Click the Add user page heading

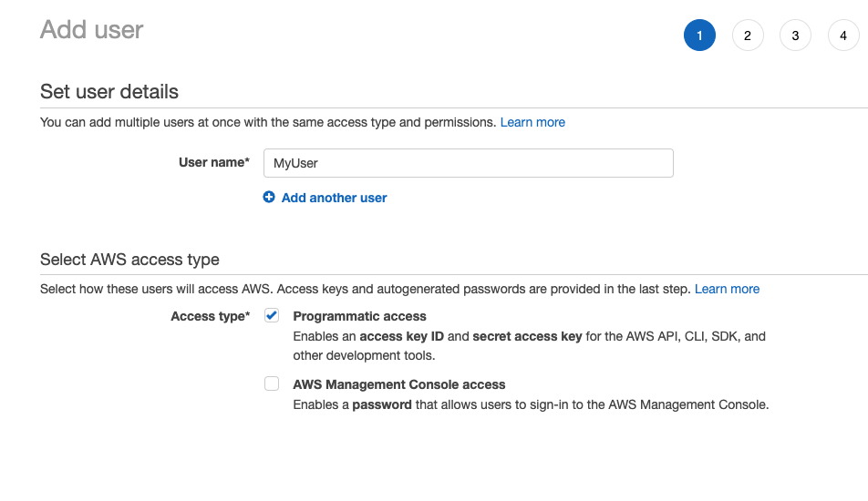point(92,30)
